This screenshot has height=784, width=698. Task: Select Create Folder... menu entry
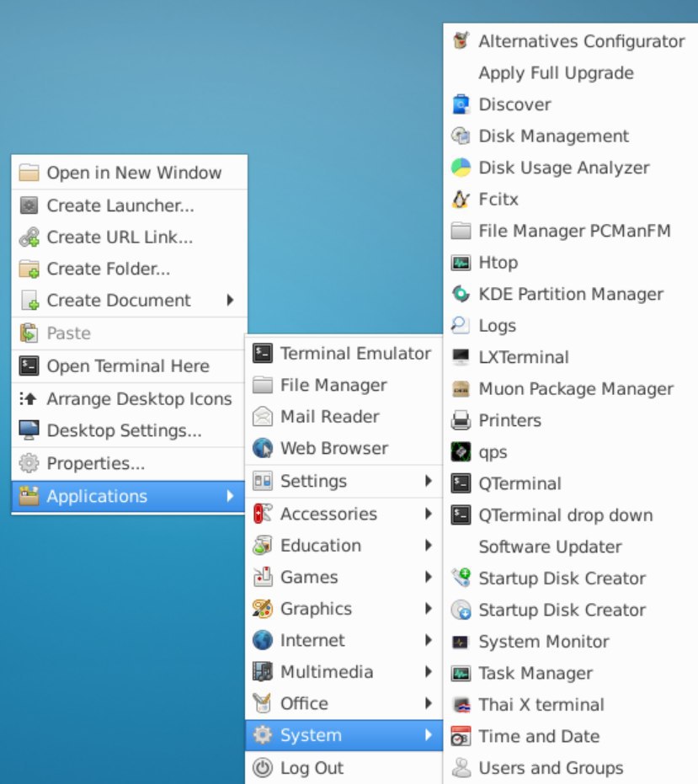(x=129, y=269)
